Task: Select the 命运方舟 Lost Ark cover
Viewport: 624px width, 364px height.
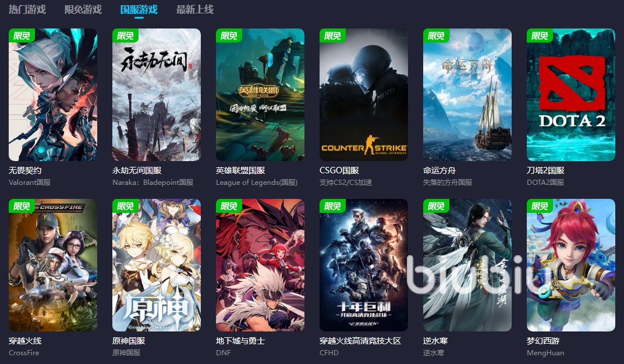Action: (467, 95)
